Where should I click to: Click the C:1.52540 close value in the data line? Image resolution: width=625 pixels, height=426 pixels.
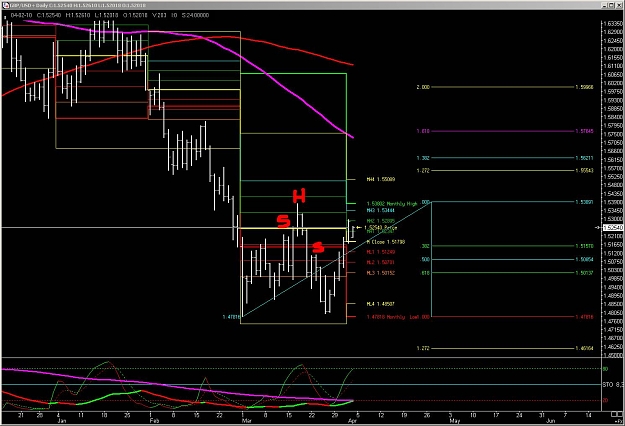click(49, 15)
